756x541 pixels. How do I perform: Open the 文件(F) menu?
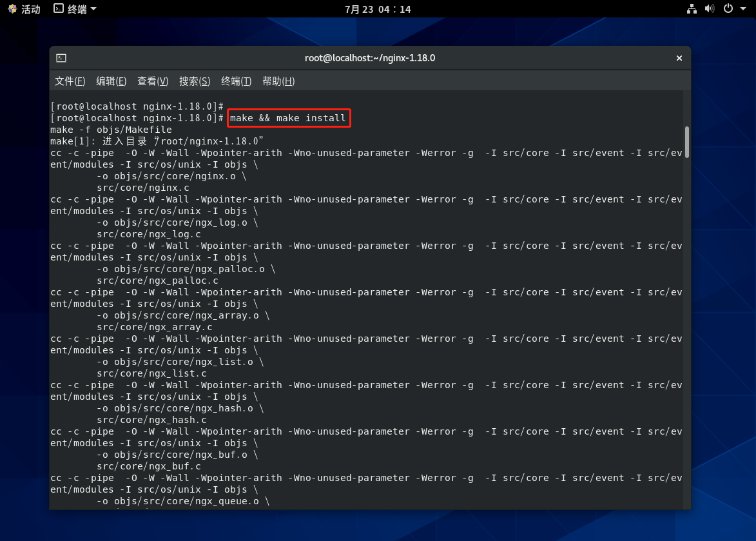(x=70, y=81)
